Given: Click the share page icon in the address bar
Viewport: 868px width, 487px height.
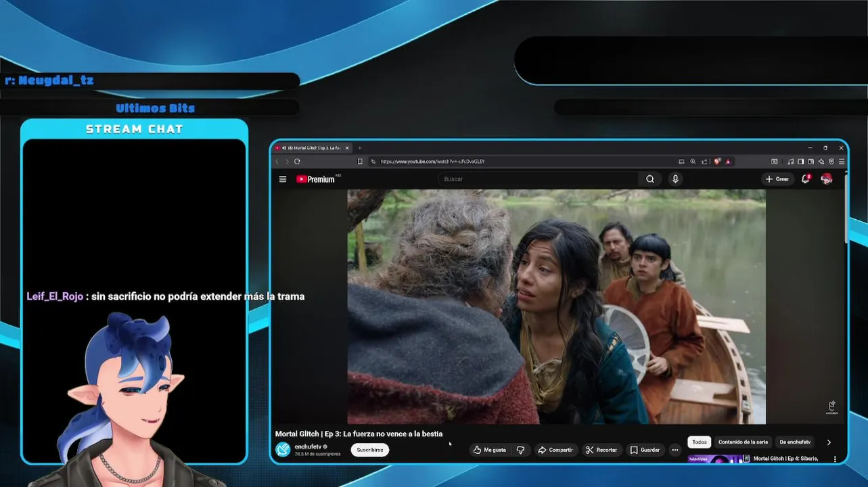Looking at the screenshot, I should tap(704, 162).
